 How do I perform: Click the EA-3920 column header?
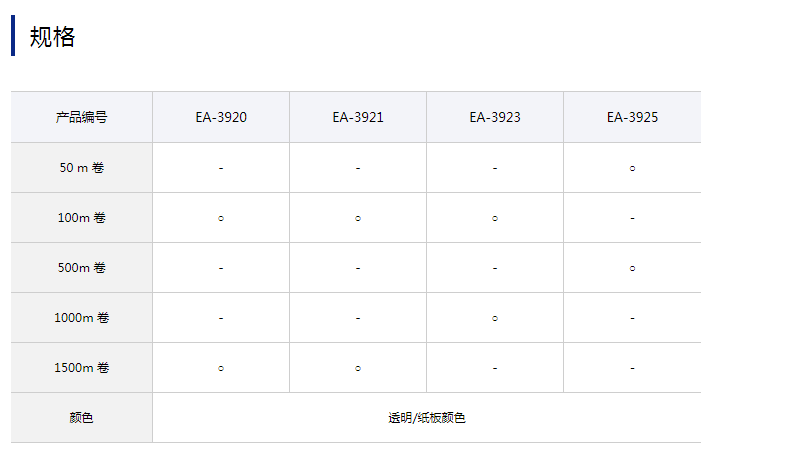coord(221,117)
